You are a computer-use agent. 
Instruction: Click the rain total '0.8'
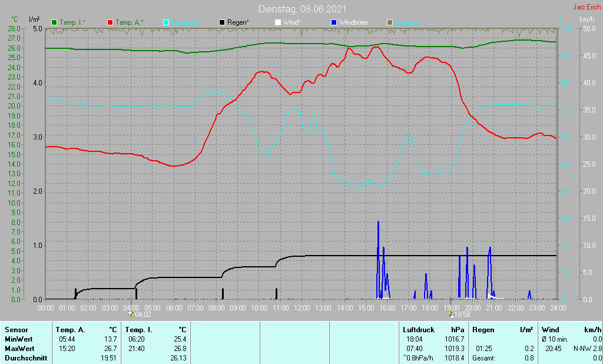[529, 358]
